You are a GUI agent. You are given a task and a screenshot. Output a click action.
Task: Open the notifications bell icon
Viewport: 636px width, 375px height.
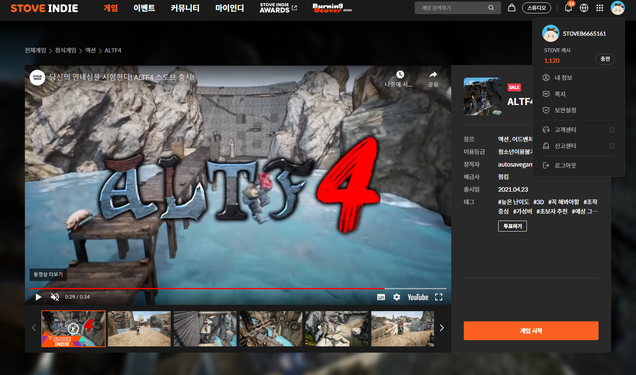pos(568,7)
